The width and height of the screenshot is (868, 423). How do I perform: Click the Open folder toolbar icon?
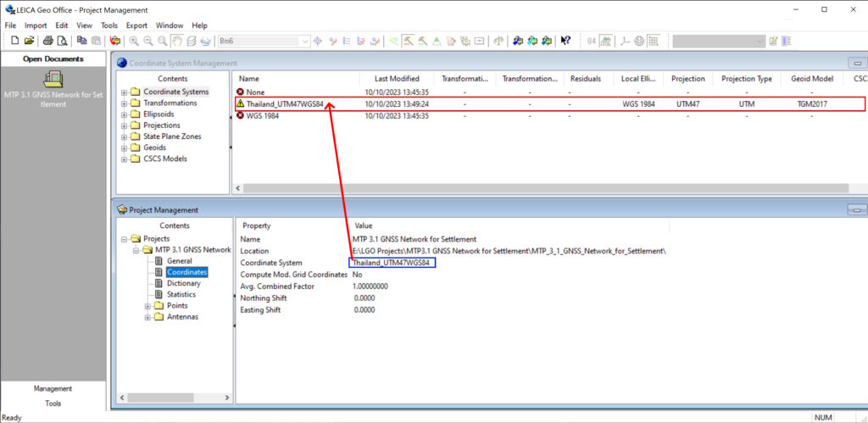click(29, 41)
